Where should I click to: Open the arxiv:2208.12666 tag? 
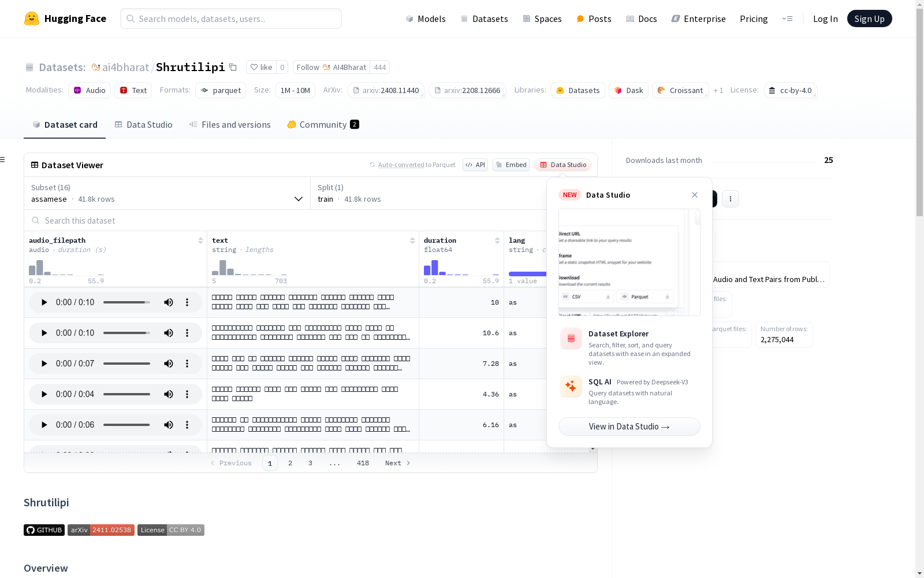(x=467, y=91)
